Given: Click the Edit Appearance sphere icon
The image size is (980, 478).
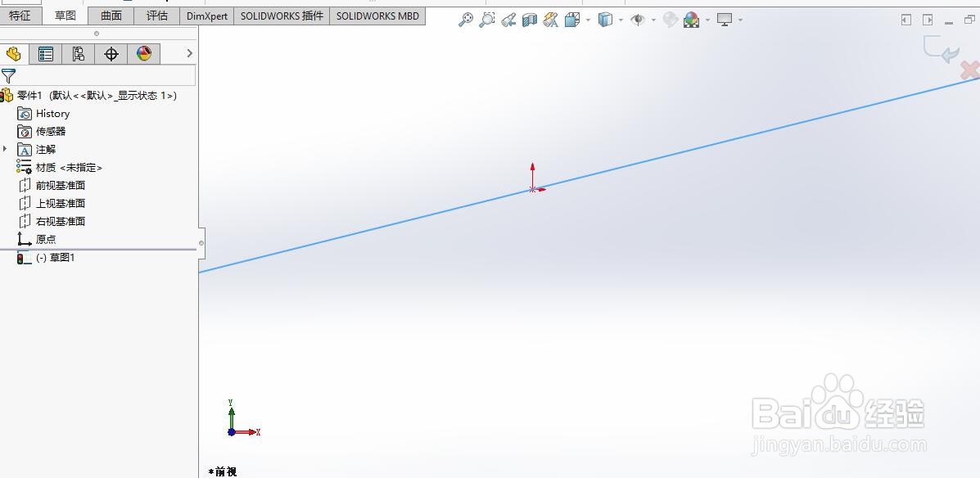Looking at the screenshot, I should click(671, 20).
